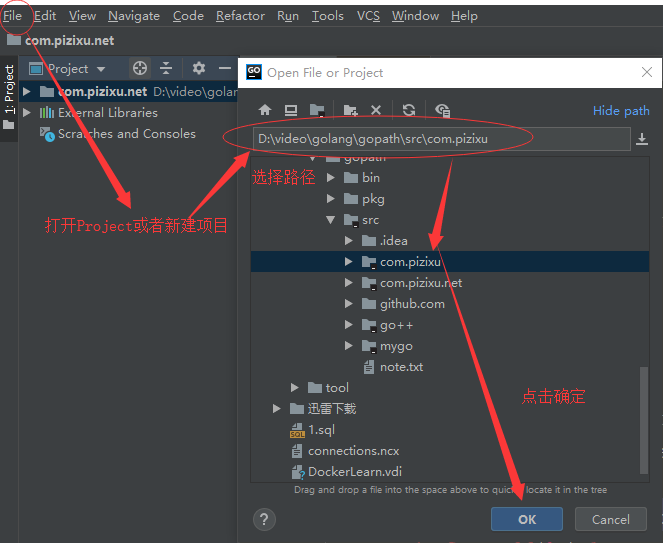Click the Desktop directory icon in dialog
This screenshot has height=543, width=663.
(x=290, y=110)
